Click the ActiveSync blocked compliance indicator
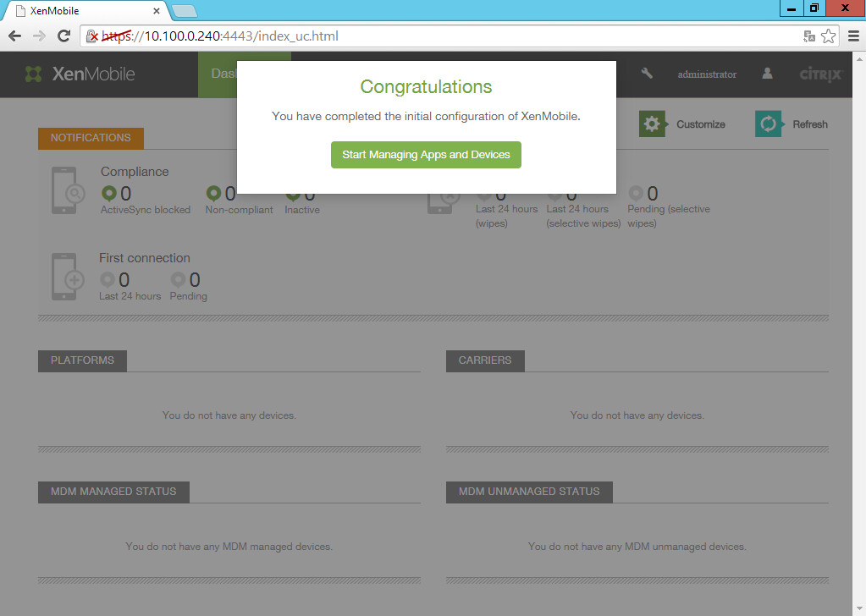Screen dimensions: 866x616 click(108, 195)
